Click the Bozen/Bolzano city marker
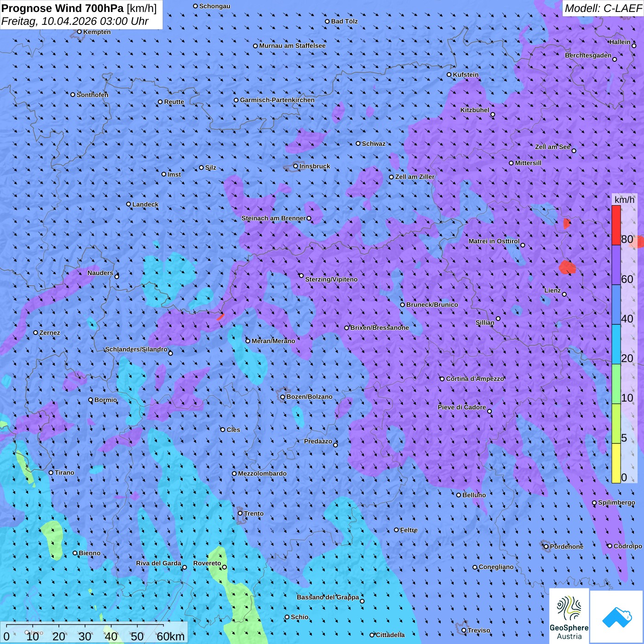The image size is (644, 644). pyautogui.click(x=282, y=397)
